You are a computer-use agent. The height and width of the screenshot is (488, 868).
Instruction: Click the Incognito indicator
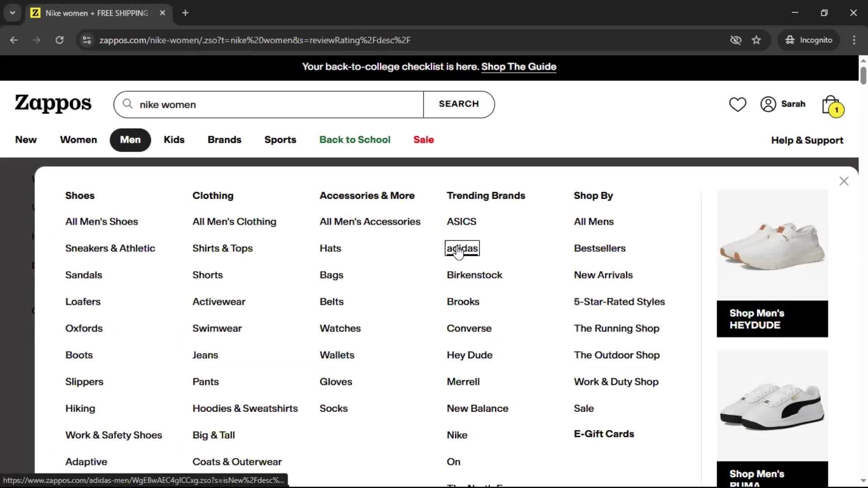809,40
